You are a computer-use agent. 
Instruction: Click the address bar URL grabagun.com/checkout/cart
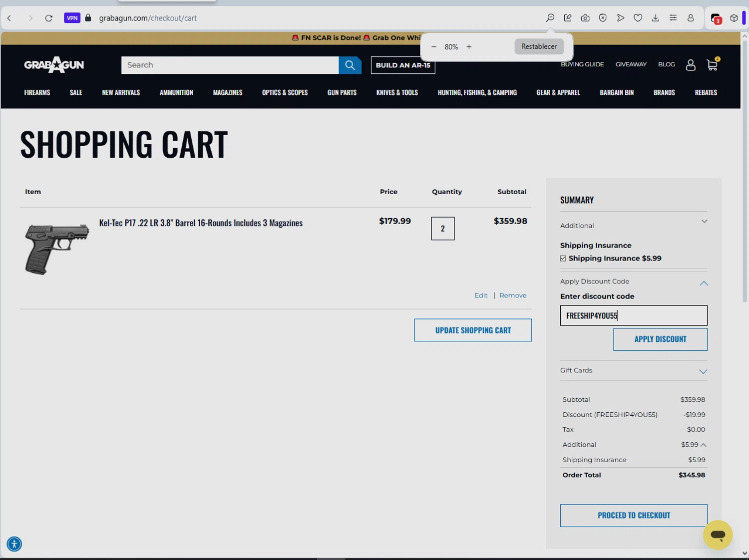pos(148,18)
